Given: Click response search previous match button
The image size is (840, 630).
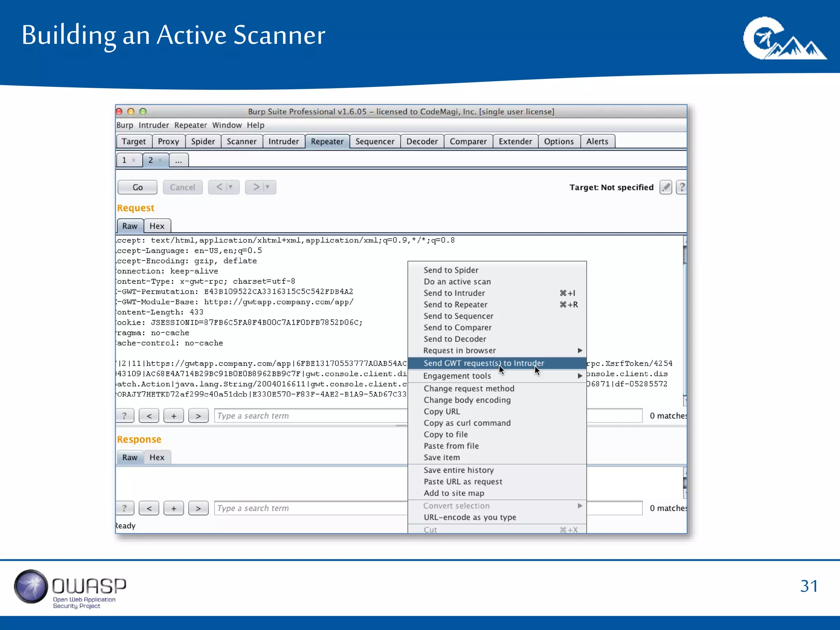Looking at the screenshot, I should (x=149, y=508).
